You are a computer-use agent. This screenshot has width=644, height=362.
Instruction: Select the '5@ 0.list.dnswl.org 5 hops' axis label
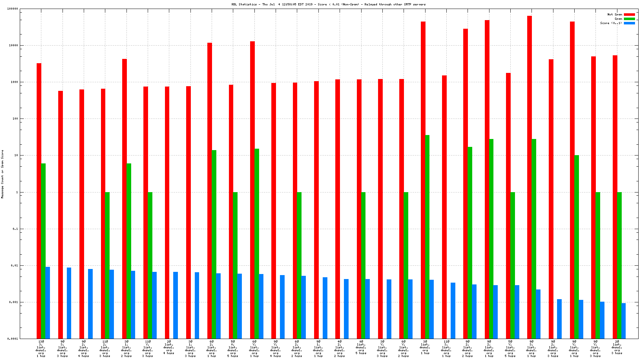(x=233, y=349)
